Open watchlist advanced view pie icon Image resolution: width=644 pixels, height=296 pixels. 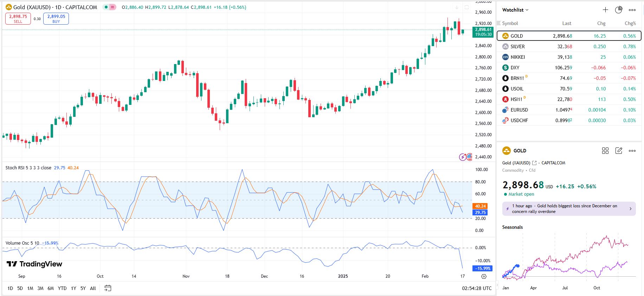point(619,10)
